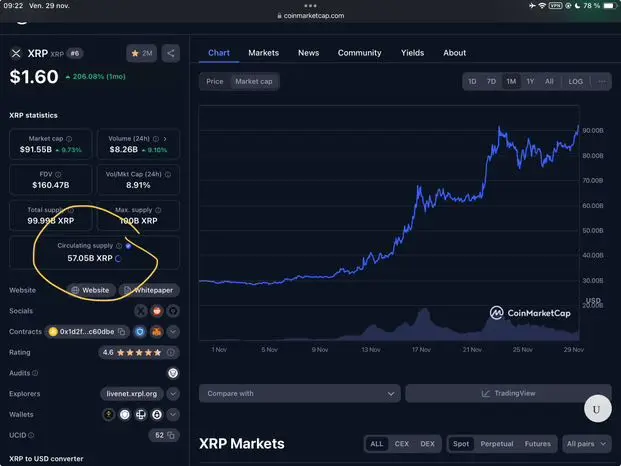The image size is (621, 466).
Task: Set chart range to 7D
Action: tap(491, 82)
